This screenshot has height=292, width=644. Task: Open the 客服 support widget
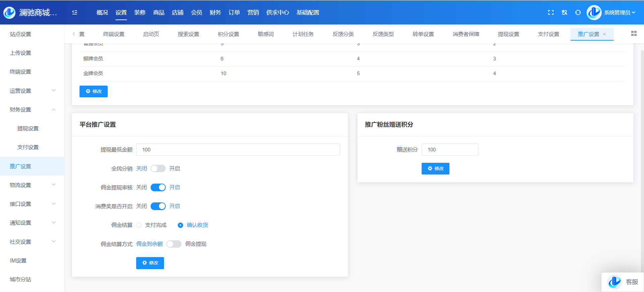[623, 282]
